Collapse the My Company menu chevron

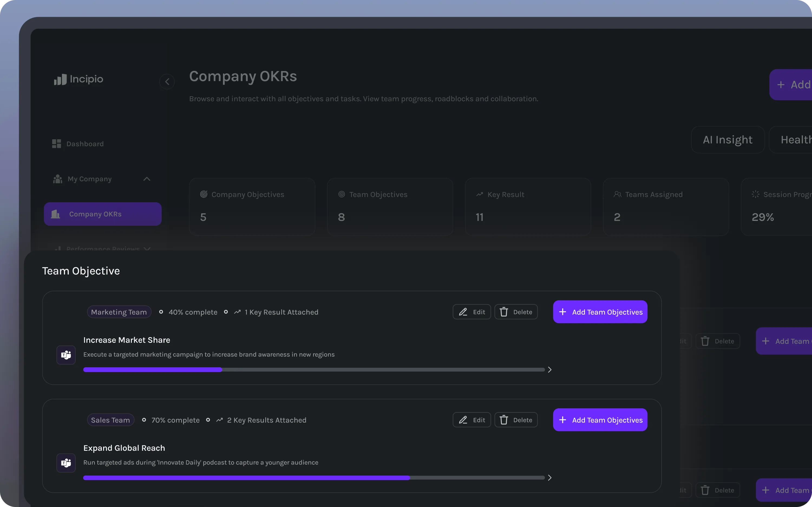pyautogui.click(x=147, y=179)
